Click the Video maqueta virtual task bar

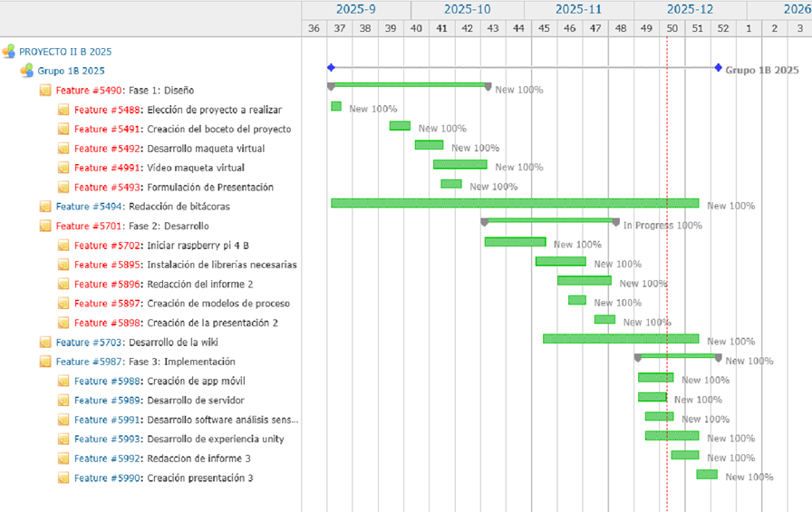point(459,165)
